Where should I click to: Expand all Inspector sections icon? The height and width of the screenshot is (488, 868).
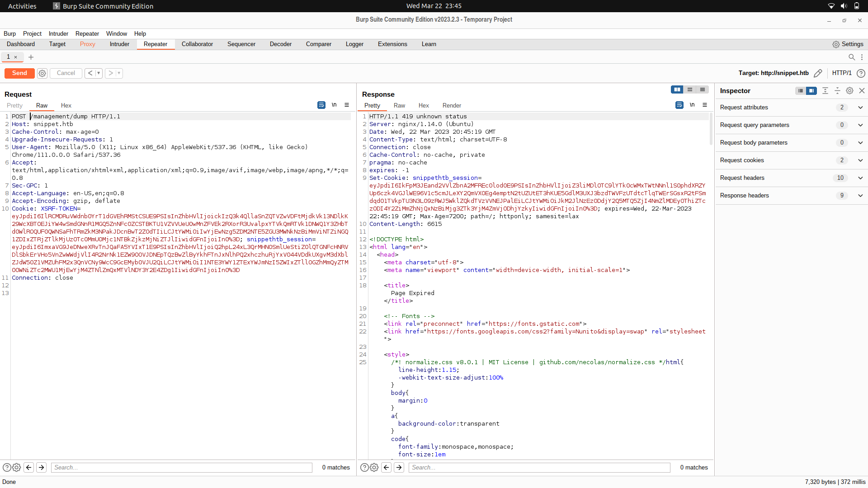(825, 90)
